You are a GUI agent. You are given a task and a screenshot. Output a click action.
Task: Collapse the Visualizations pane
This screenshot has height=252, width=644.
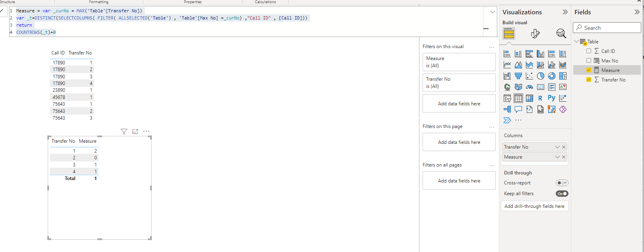[x=565, y=12]
